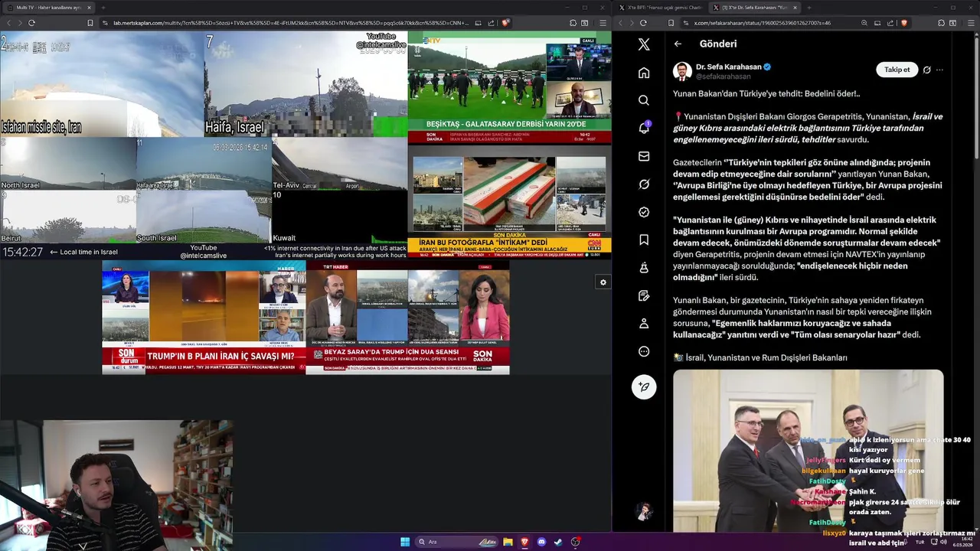This screenshot has width=980, height=551.
Task: Open Steam from taskbar
Action: tap(558, 542)
